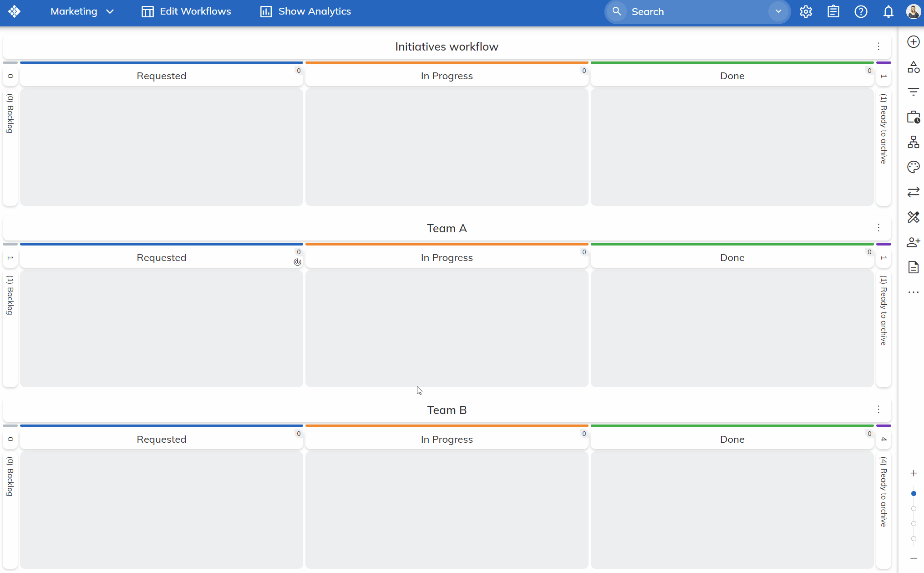Open Team A workflow three-dot menu
The width and height of the screenshot is (924, 573).
point(878,228)
